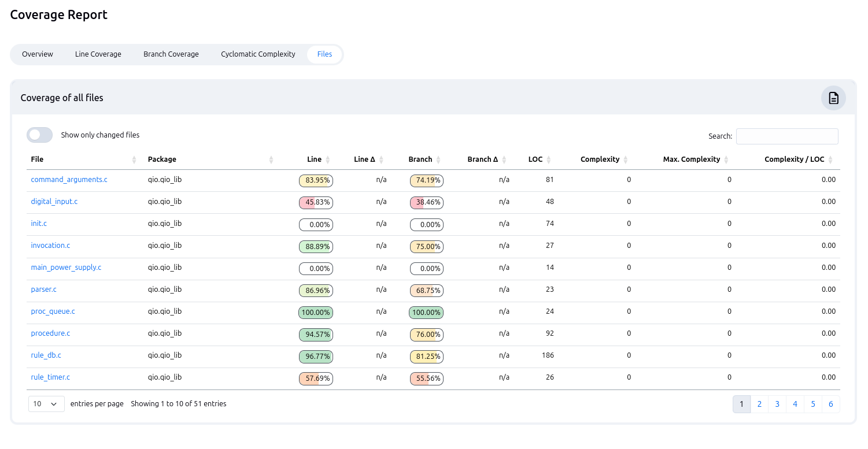The width and height of the screenshot is (868, 449).
Task: Click the LOC value 92
Action: (x=550, y=333)
